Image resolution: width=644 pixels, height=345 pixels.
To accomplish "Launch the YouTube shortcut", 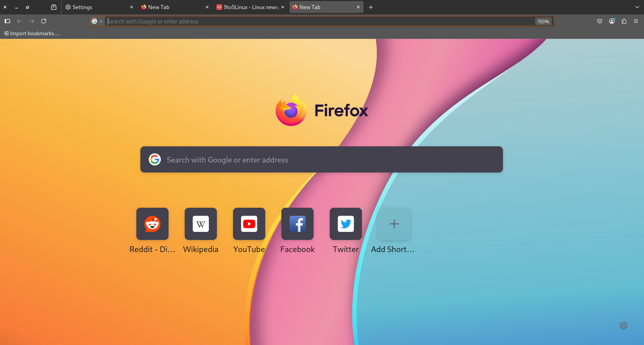I will (249, 224).
